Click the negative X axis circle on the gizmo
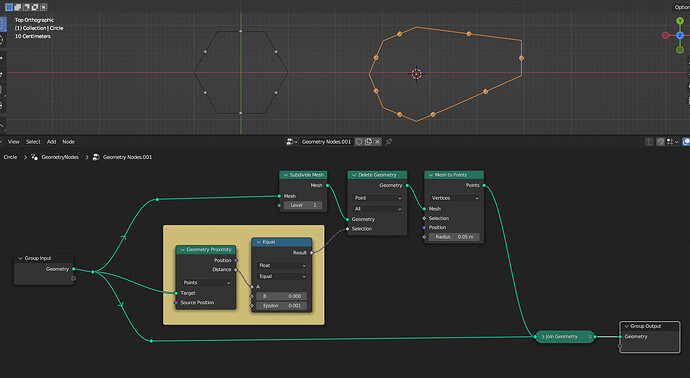This screenshot has height=378, width=690. [x=665, y=35]
